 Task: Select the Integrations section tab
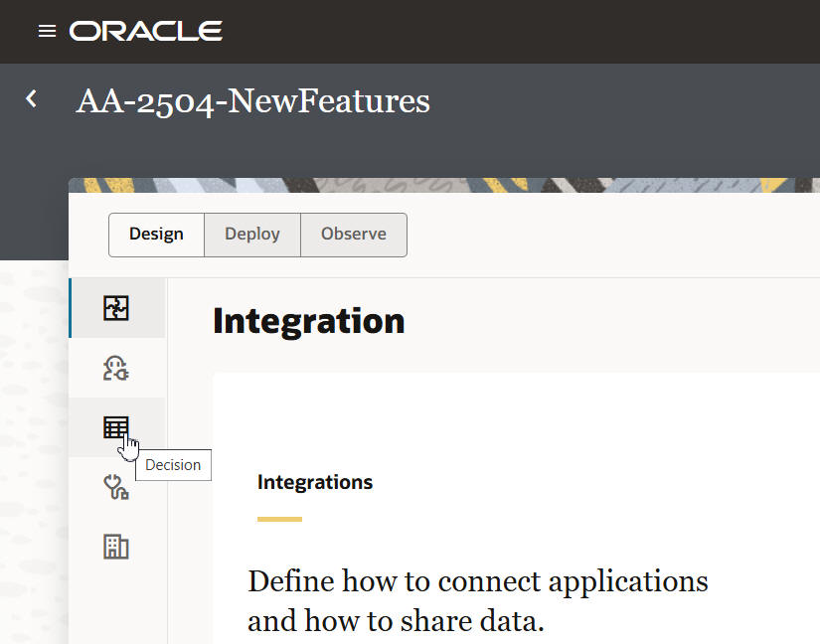314,483
